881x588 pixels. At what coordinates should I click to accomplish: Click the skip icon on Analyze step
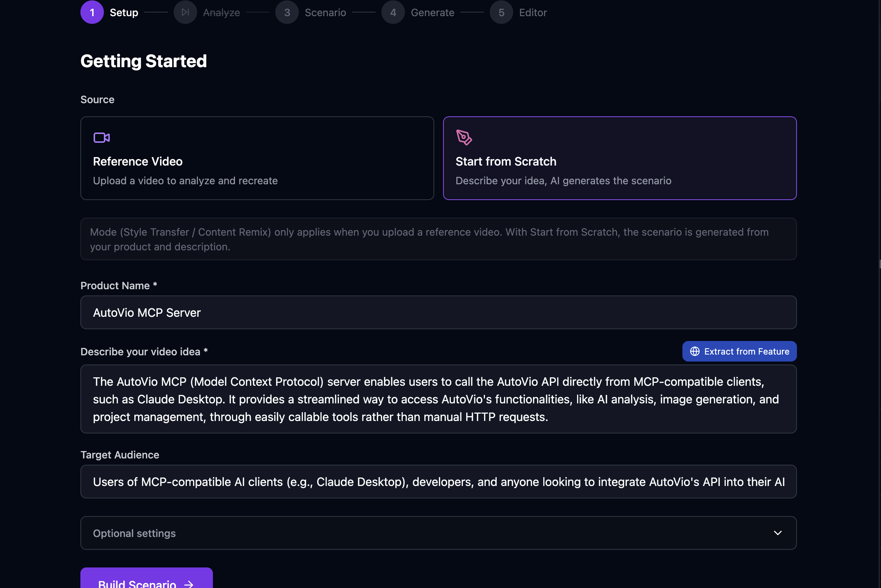coord(185,12)
